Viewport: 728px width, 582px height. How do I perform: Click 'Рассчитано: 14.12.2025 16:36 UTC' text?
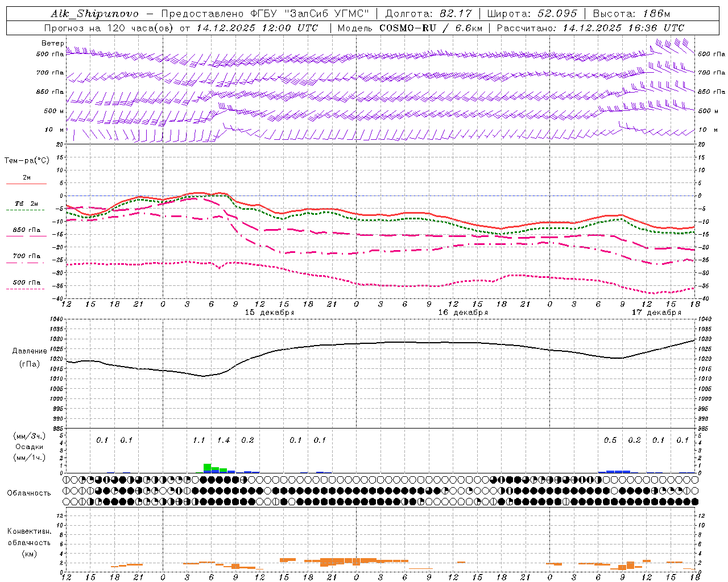tap(590, 28)
